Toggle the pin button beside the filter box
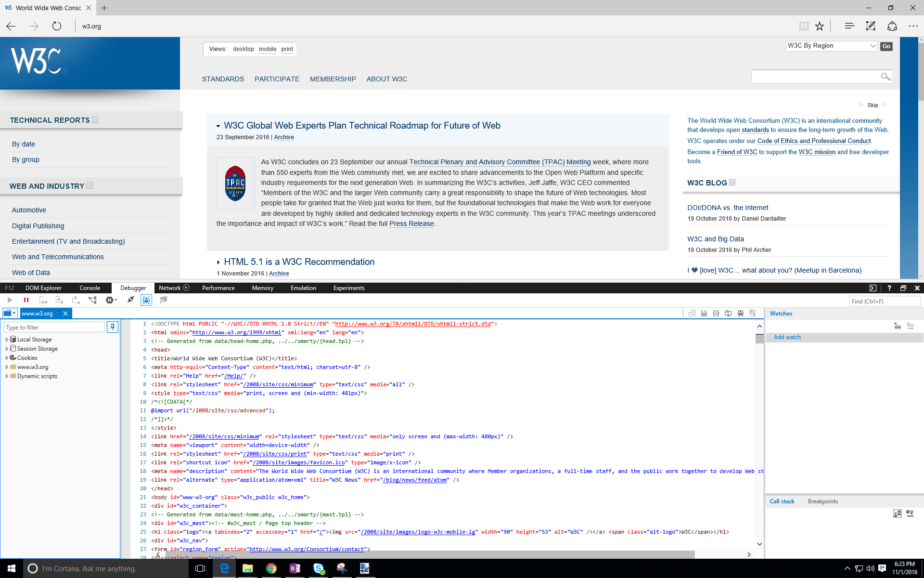 pos(113,327)
